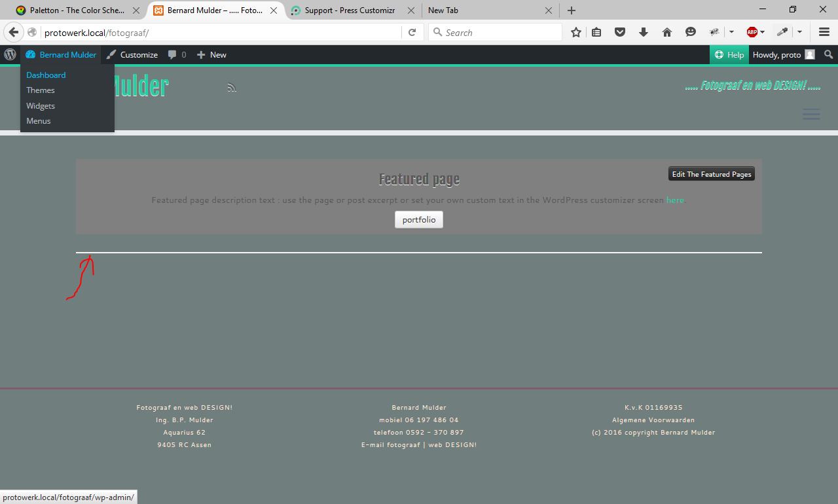The height and width of the screenshot is (504, 838).
Task: Go to browser home page icon
Action: coord(667,32)
